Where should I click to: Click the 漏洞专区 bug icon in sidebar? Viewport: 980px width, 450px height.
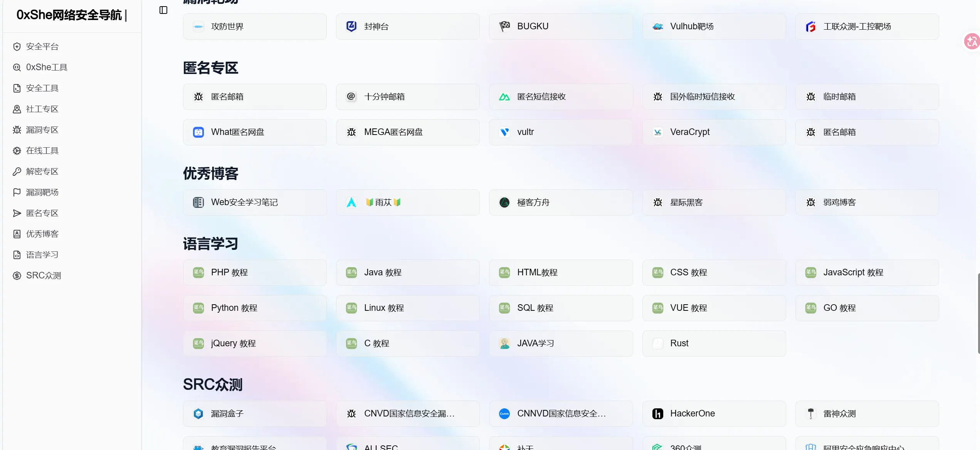(17, 130)
